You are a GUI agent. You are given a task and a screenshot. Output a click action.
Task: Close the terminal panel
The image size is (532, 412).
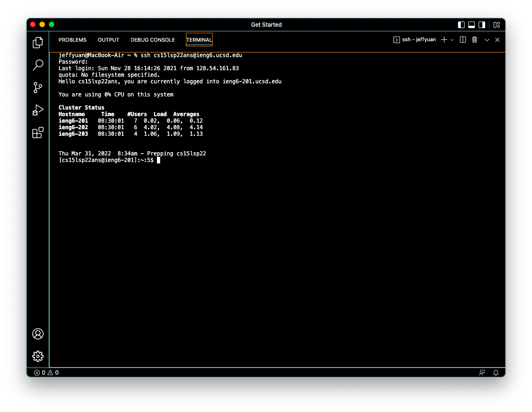coord(497,40)
